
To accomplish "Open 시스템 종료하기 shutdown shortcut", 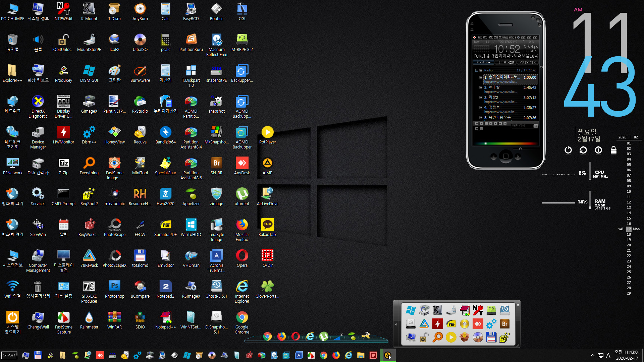I will 12,323.
